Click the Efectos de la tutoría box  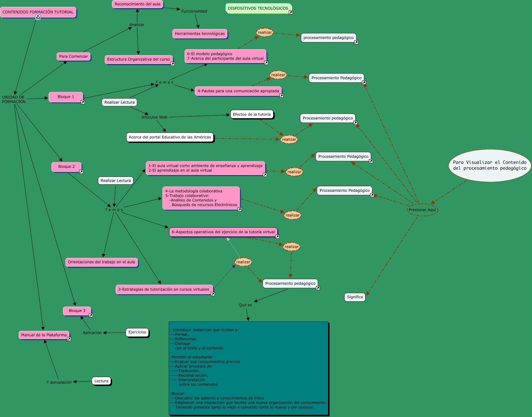click(252, 114)
